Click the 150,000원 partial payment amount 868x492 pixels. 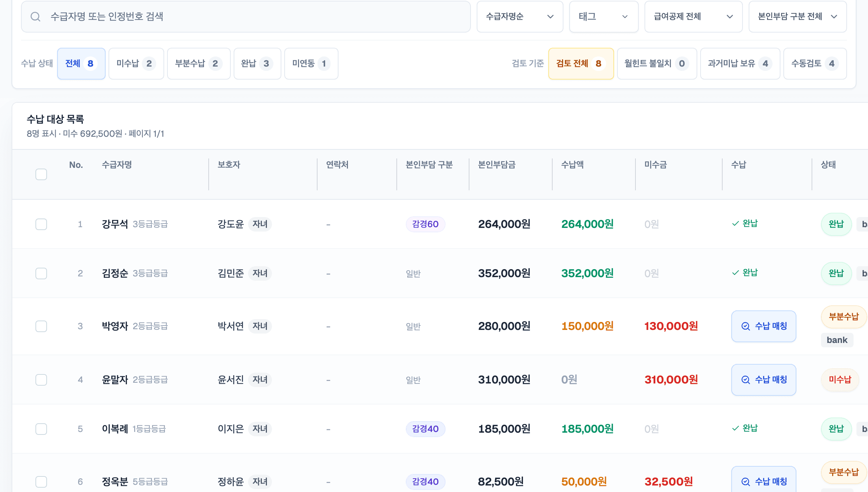point(587,326)
